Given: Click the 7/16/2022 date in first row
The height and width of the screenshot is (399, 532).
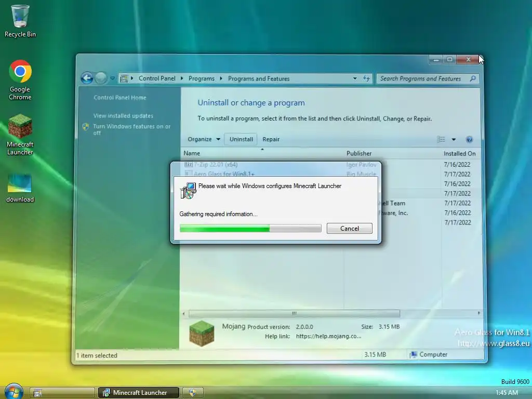Looking at the screenshot, I should (457, 165).
